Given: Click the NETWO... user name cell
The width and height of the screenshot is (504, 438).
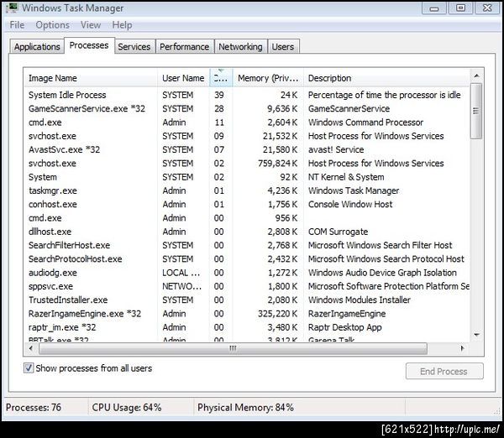Looking at the screenshot, I should tap(182, 286).
